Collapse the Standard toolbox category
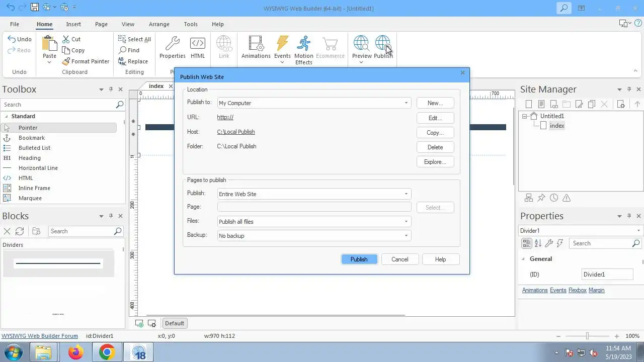The width and height of the screenshot is (644, 362). click(6, 116)
